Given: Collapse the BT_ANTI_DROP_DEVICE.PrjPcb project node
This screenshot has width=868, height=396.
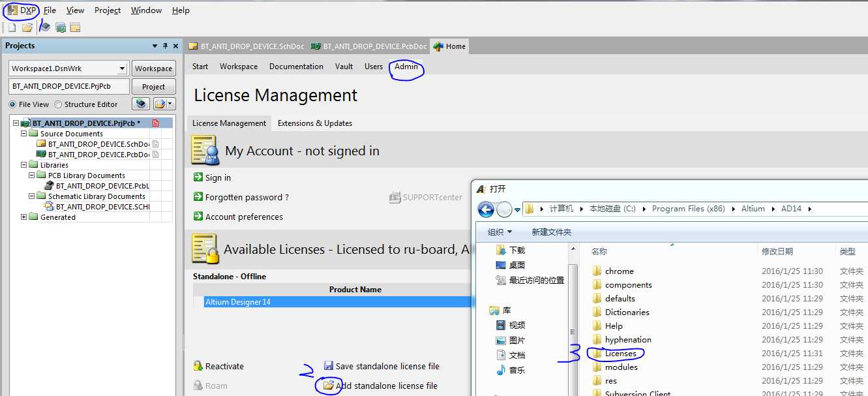Looking at the screenshot, I should 16,123.
